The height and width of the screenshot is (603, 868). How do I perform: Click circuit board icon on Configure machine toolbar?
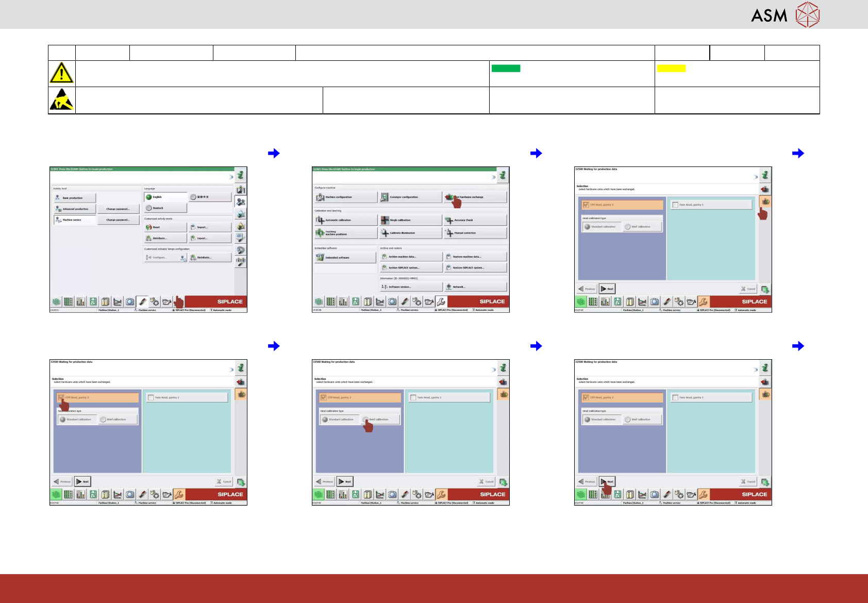(356, 301)
